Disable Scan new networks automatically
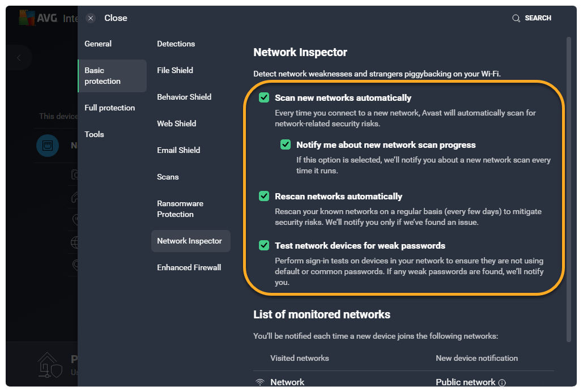 pyautogui.click(x=264, y=97)
